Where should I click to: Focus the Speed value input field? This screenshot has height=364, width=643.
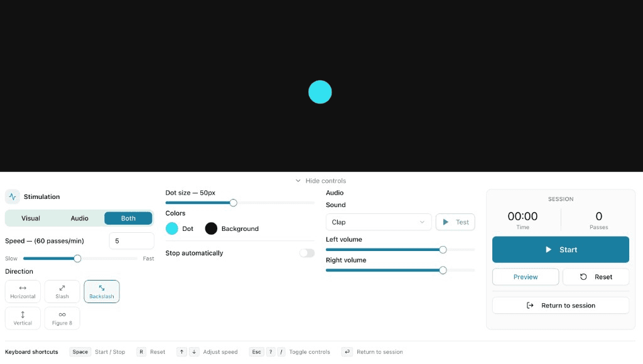(132, 241)
